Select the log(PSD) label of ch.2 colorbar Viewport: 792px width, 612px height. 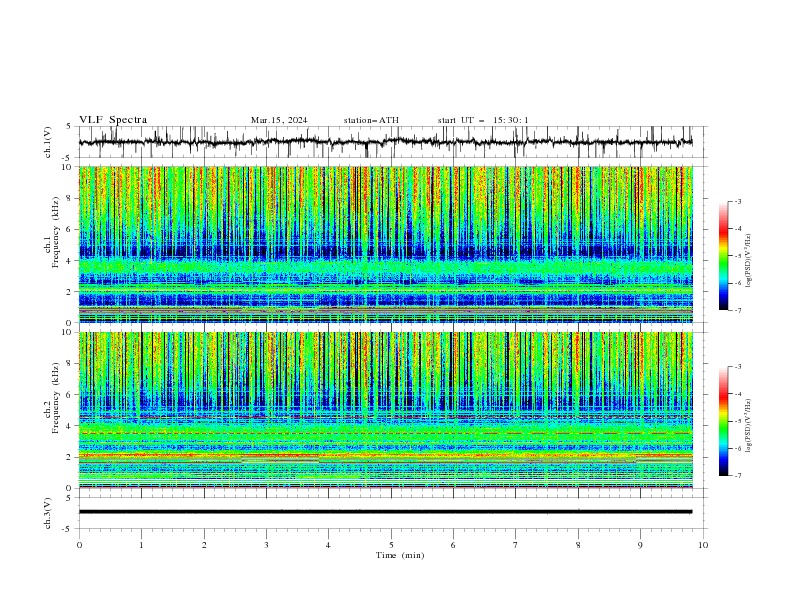pyautogui.click(x=749, y=426)
